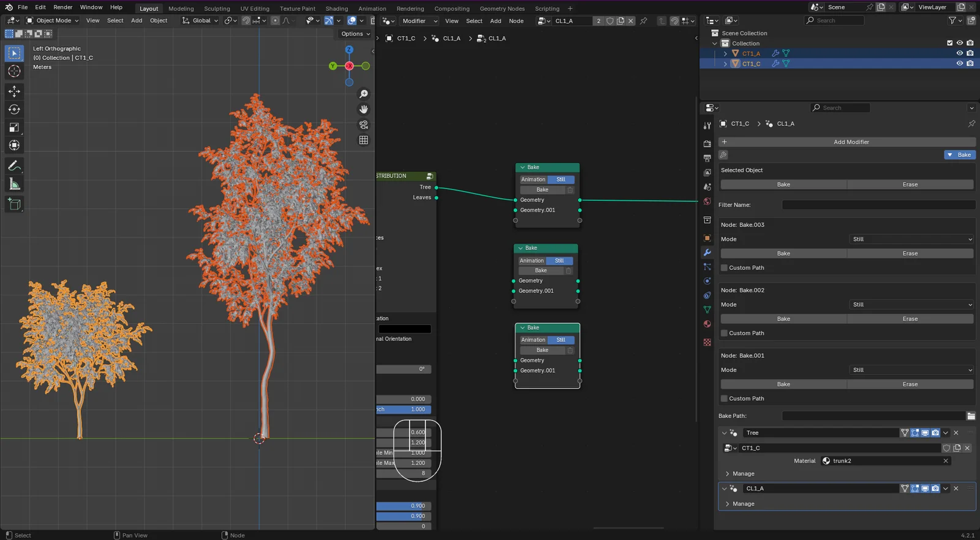
Task: Activate the Annotate pencil tool
Action: pos(14,166)
